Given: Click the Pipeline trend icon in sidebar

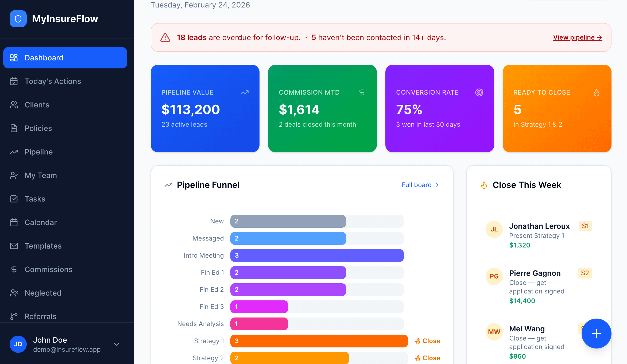Looking at the screenshot, I should point(14,152).
